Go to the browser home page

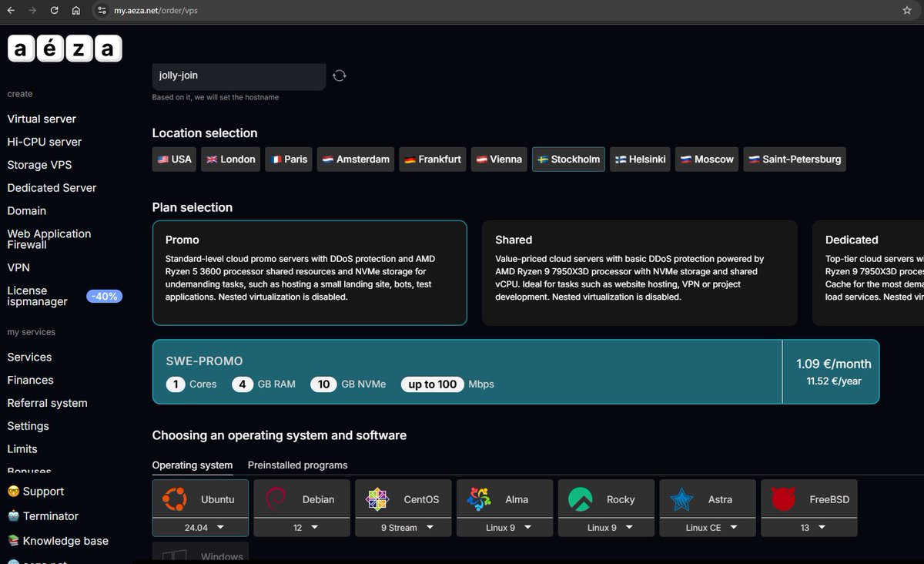(x=75, y=11)
